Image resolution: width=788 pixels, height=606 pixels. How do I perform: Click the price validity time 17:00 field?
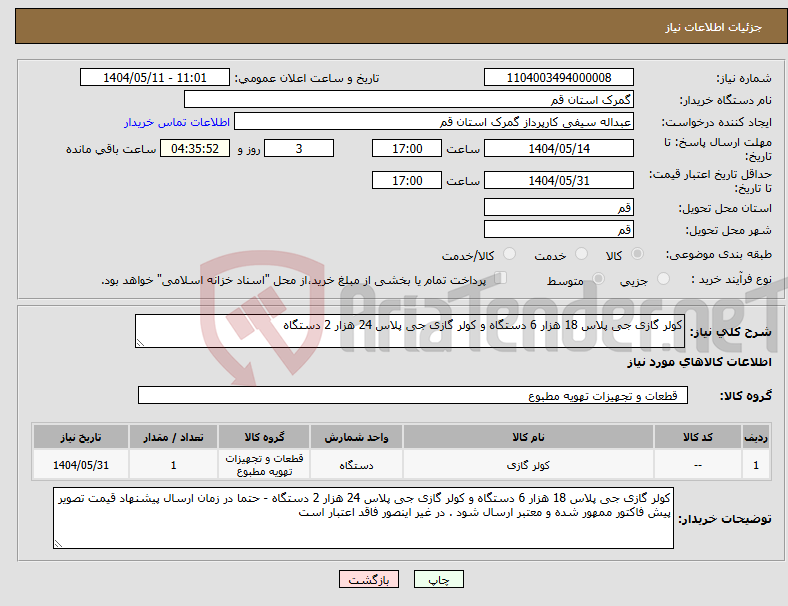pos(407,180)
